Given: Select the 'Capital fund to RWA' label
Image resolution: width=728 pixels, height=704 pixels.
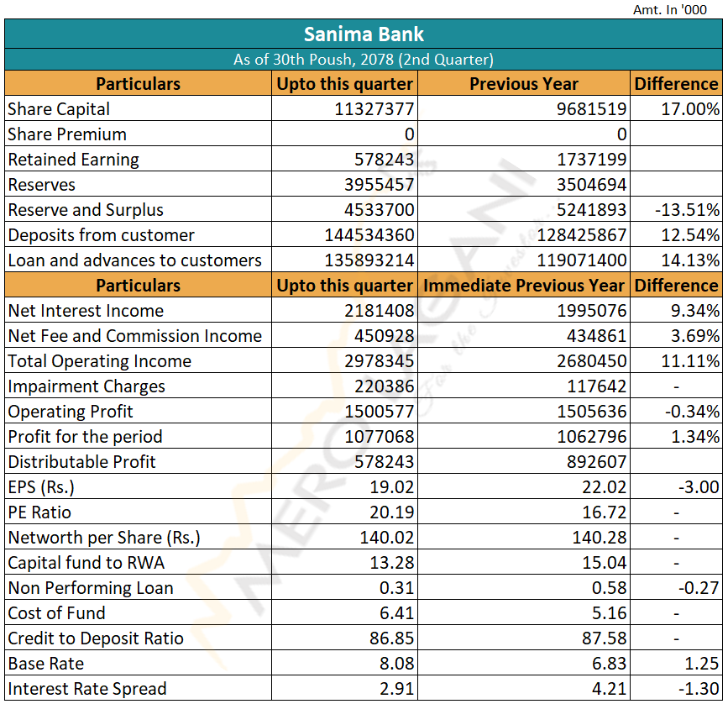Looking at the screenshot, I should 86,563.
